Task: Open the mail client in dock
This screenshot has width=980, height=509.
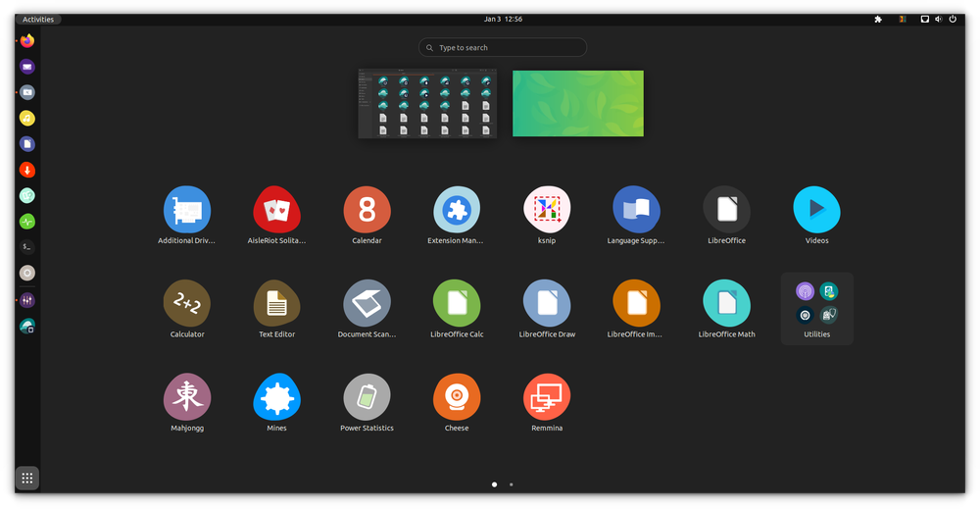Action: tap(26, 67)
